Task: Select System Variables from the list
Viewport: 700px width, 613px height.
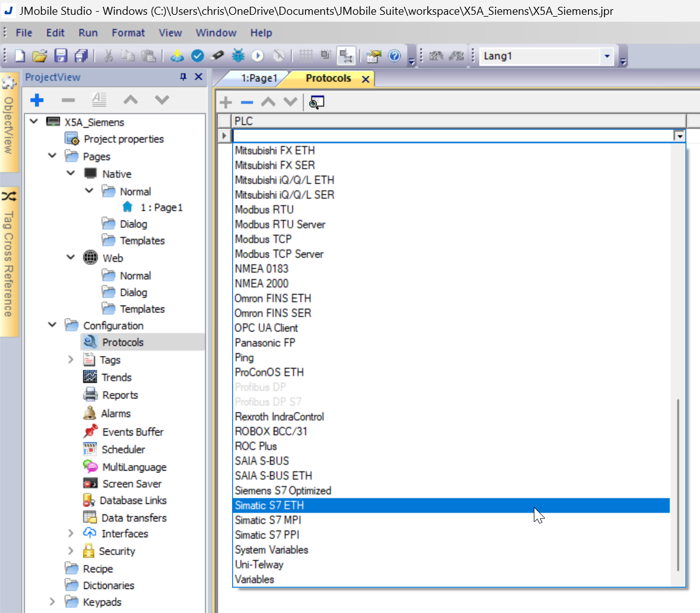Action: (x=451, y=550)
